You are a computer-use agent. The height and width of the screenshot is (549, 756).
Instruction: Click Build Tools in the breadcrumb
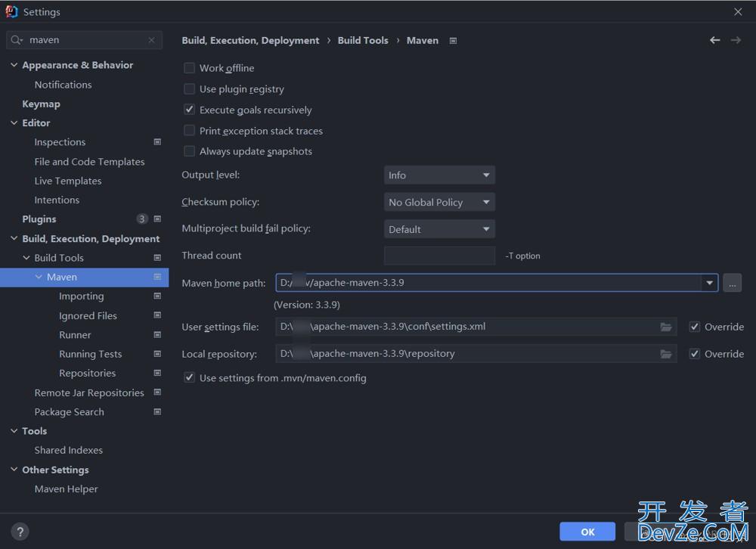point(363,41)
